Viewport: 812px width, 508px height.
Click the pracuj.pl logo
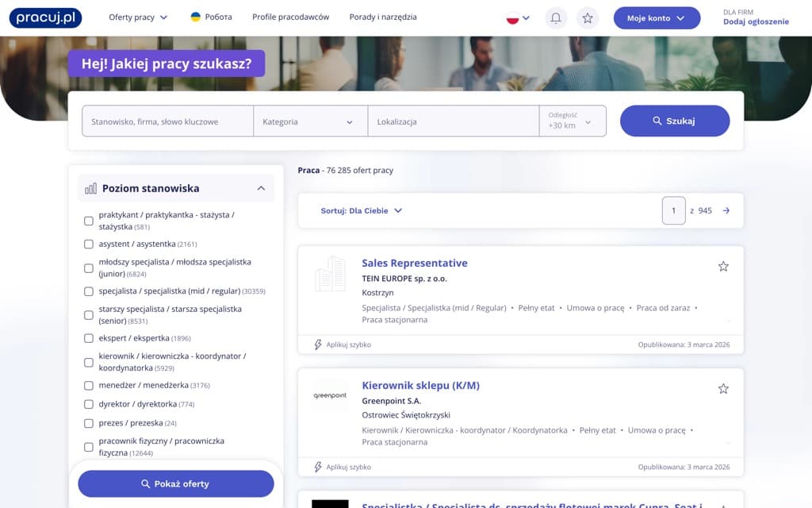pyautogui.click(x=44, y=17)
